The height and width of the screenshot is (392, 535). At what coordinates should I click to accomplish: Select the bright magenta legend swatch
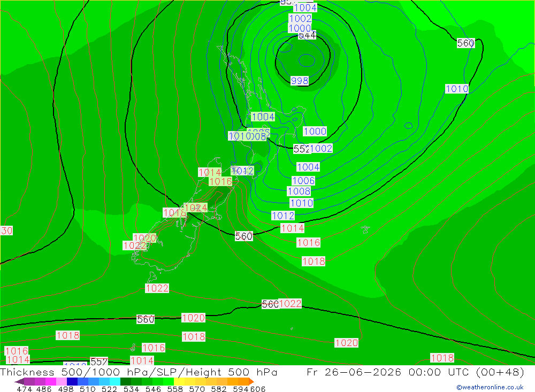coord(51,381)
